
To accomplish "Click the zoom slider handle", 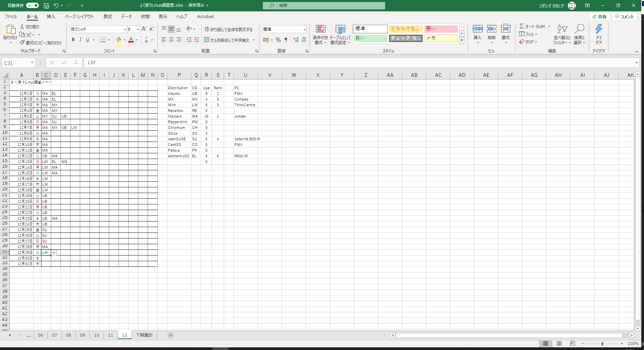I will (x=602, y=344).
